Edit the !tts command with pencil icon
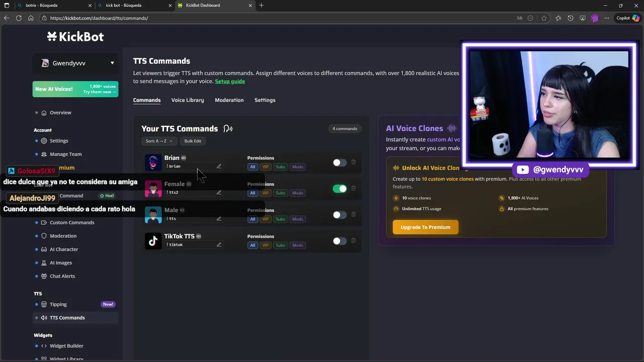Image resolution: width=644 pixels, height=362 pixels. coord(219,219)
